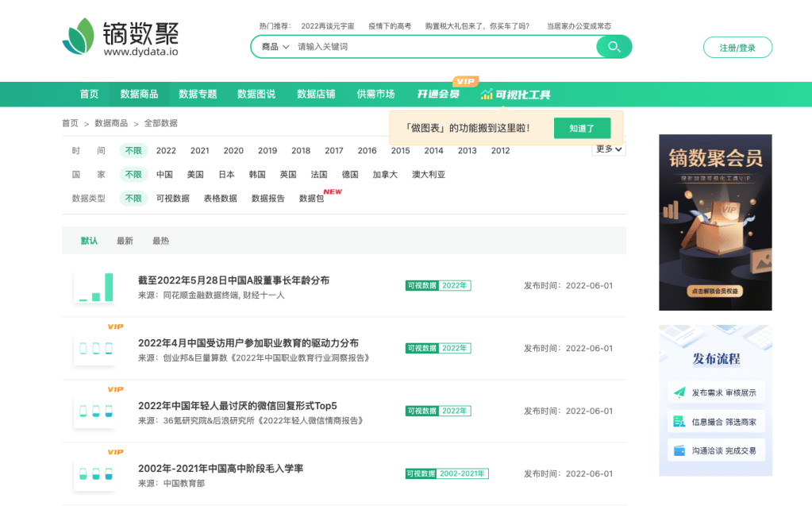Screen dimensions: 812x506
Task: Open the 商品 search category dropdown
Action: point(275,47)
